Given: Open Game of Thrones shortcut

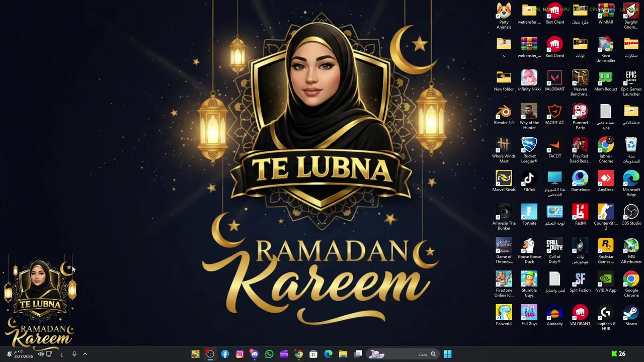Looking at the screenshot, I should (x=504, y=251).
